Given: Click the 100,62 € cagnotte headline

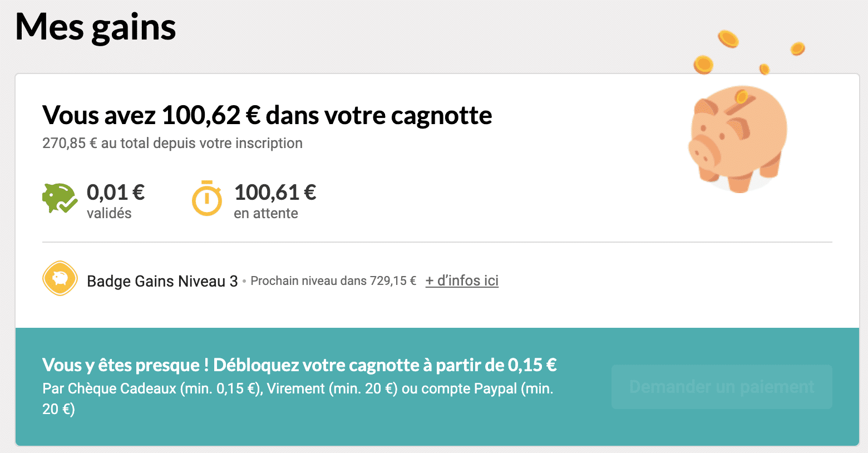Looking at the screenshot, I should [x=267, y=115].
